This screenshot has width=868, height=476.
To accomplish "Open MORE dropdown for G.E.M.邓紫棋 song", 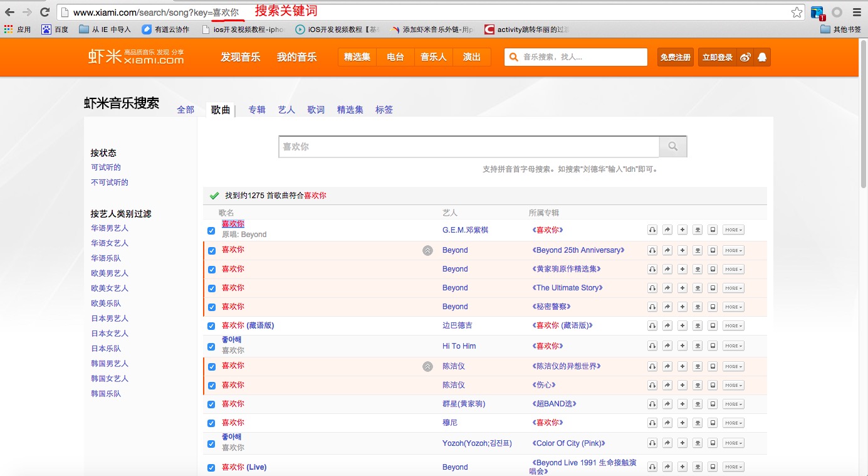I will point(733,230).
